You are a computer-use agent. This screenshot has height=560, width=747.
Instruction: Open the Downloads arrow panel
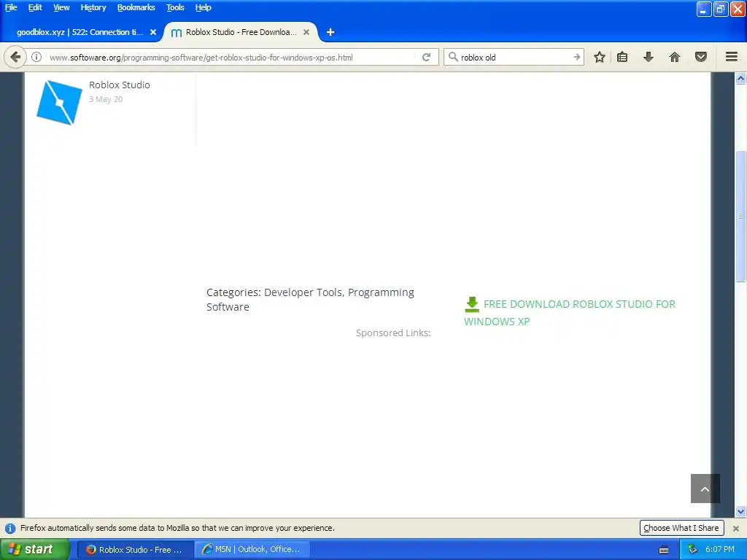pyautogui.click(x=648, y=57)
